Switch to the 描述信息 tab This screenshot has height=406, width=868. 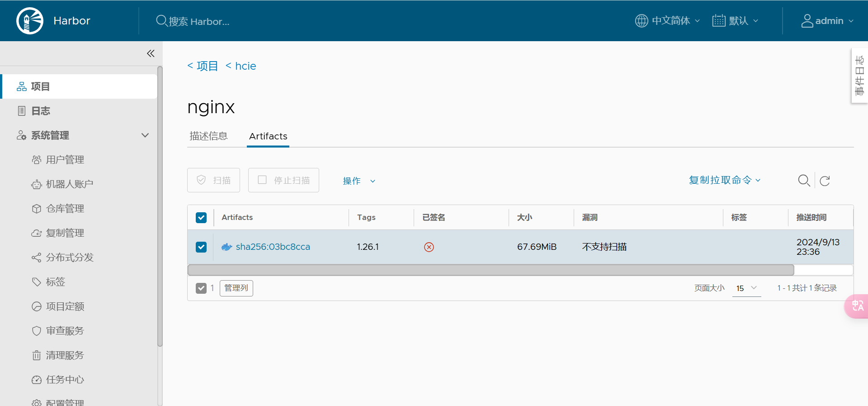coord(208,136)
